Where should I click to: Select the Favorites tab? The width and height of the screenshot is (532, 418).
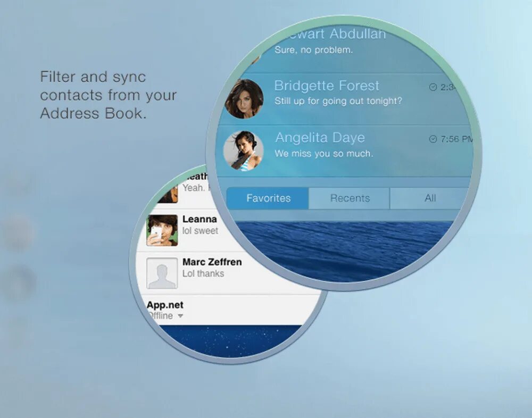268,198
